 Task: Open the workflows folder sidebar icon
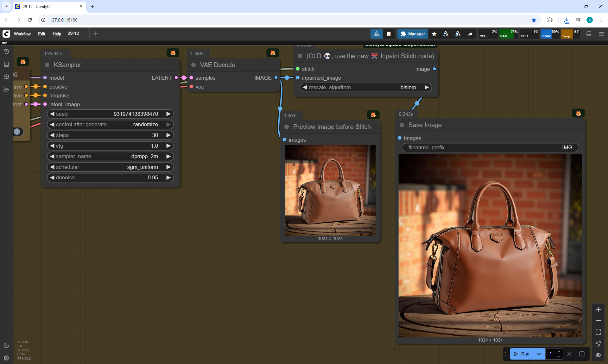[x=6, y=89]
